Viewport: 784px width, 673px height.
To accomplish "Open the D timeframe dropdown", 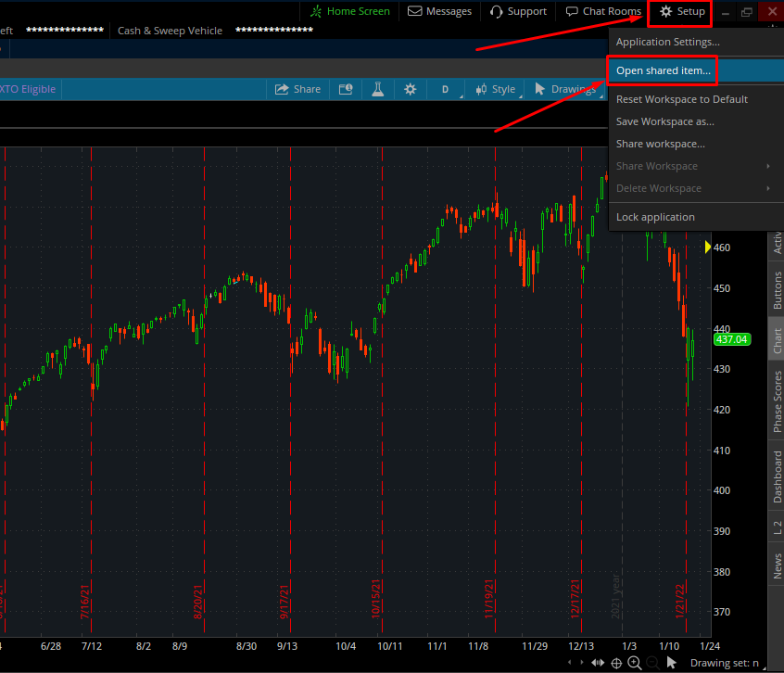I will [x=445, y=89].
